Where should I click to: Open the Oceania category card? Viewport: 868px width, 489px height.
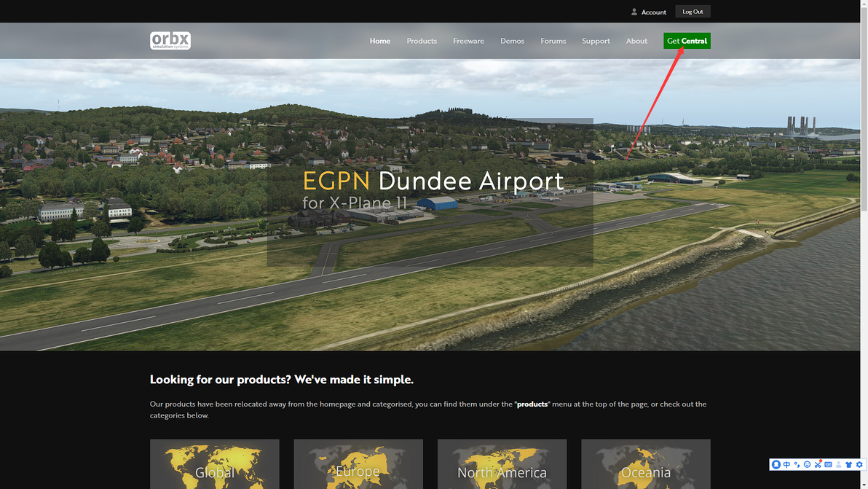[645, 464]
